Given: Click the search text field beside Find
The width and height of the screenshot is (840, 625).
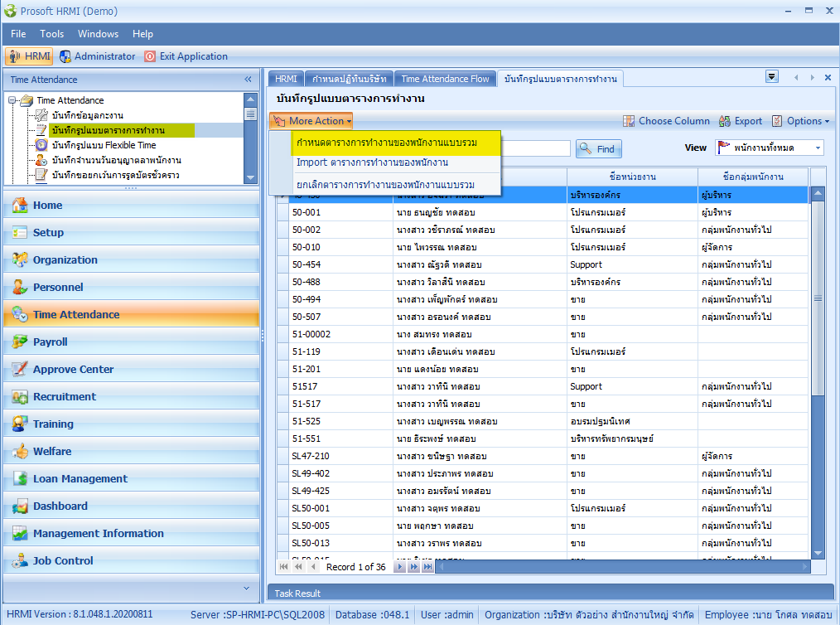Looking at the screenshot, I should 535,148.
